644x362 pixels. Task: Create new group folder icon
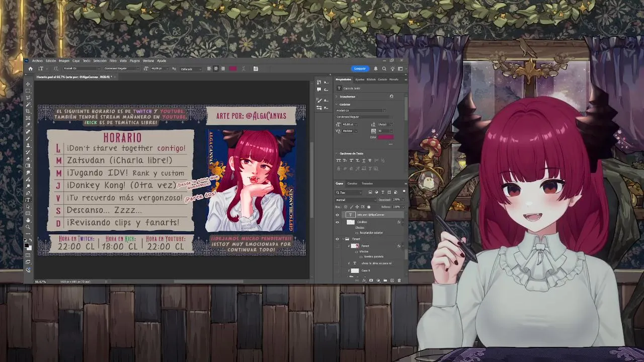(385, 281)
